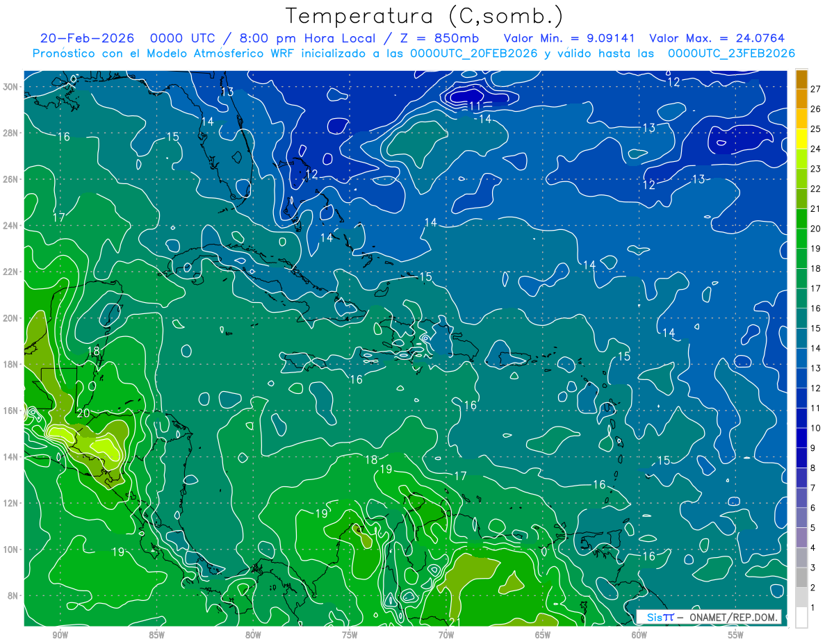This screenshot has height=644, width=834.
Task: Click the 18N latitude axis label
Action: (x=11, y=364)
